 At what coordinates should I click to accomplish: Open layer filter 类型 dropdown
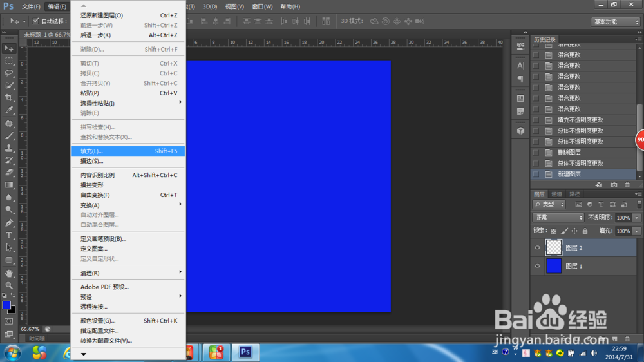(x=549, y=204)
